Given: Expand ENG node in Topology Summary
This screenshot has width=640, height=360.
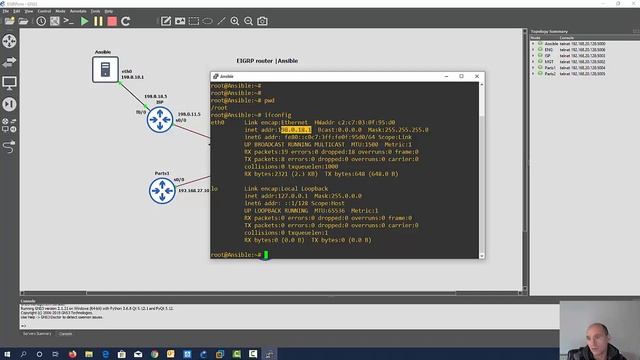Looking at the screenshot, I should click(533, 50).
